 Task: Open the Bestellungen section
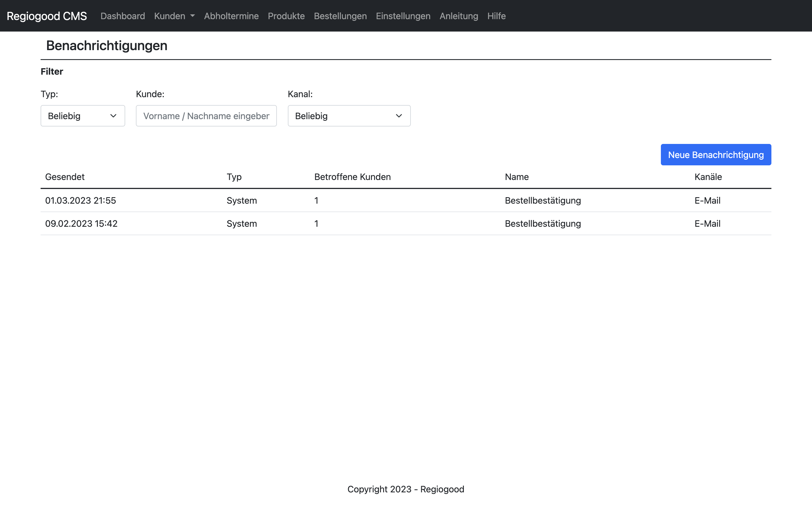pyautogui.click(x=340, y=16)
